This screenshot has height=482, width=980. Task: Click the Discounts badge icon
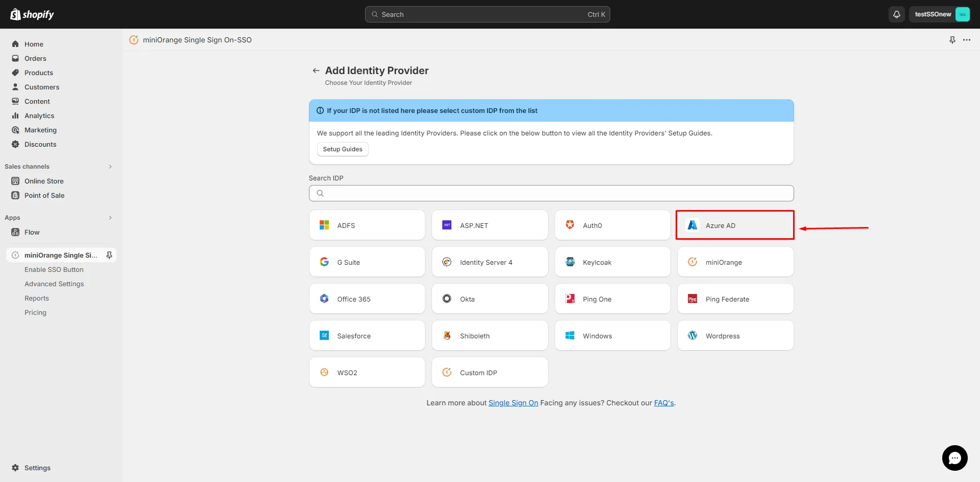[15, 144]
